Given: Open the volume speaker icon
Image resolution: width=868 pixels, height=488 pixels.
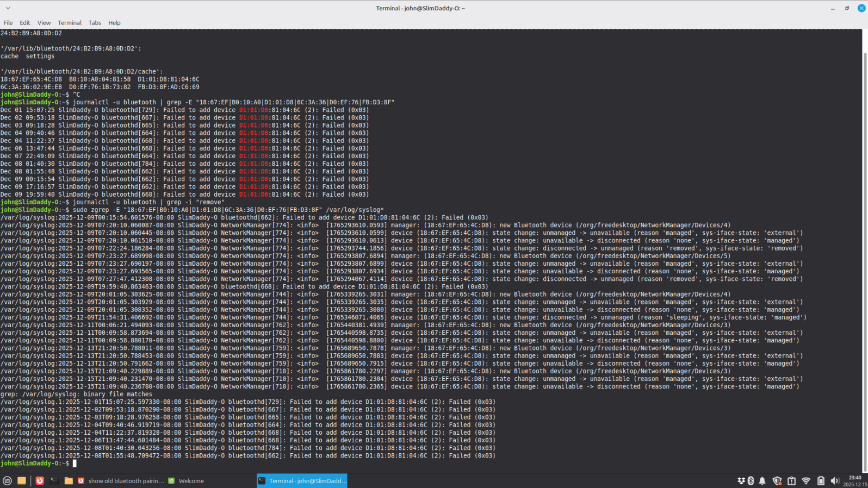Looking at the screenshot, I should (x=835, y=481).
